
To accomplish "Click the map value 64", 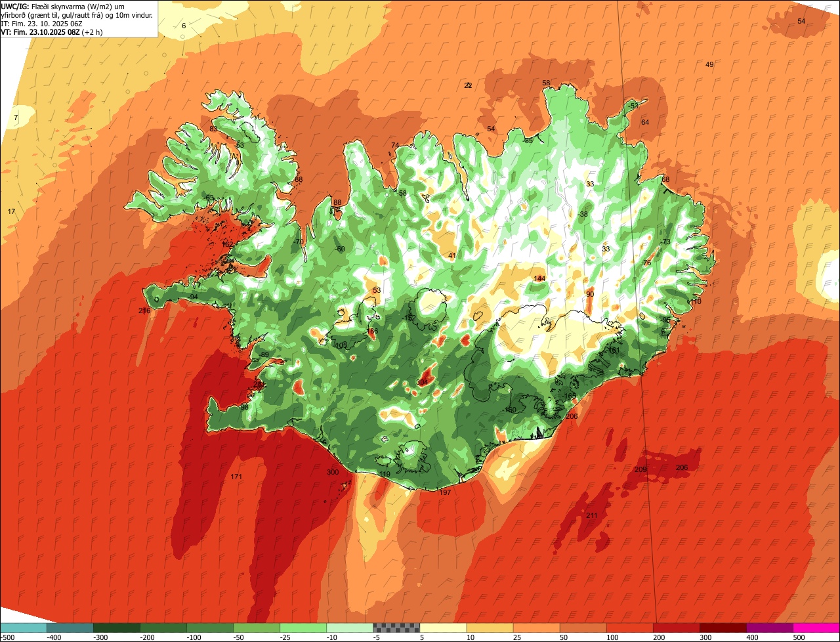I will pos(645,122).
